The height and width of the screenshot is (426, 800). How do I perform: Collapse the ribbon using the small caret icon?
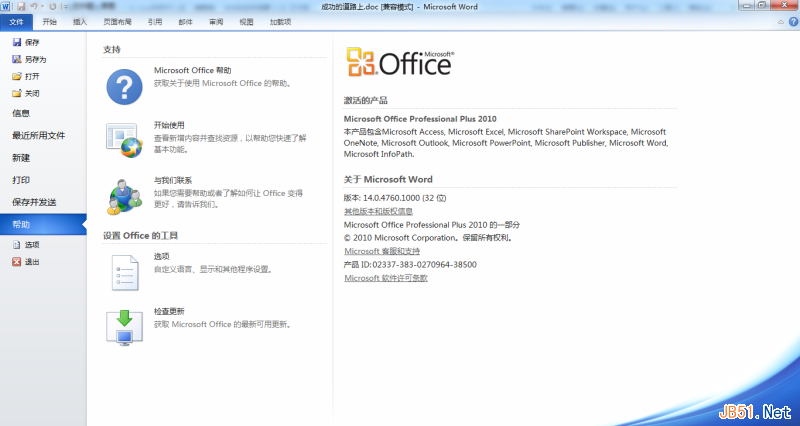[781, 22]
